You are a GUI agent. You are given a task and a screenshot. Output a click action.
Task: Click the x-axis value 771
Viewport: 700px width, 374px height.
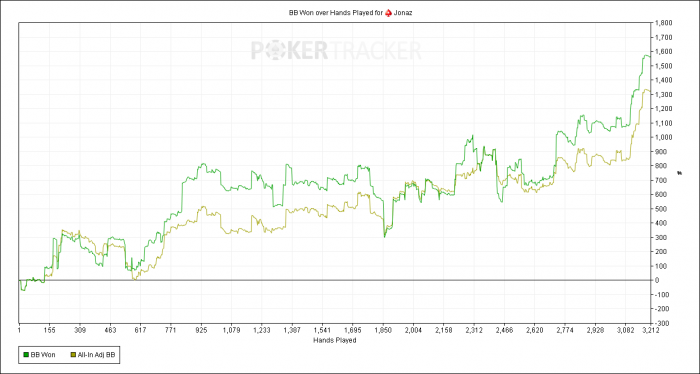pyautogui.click(x=171, y=331)
